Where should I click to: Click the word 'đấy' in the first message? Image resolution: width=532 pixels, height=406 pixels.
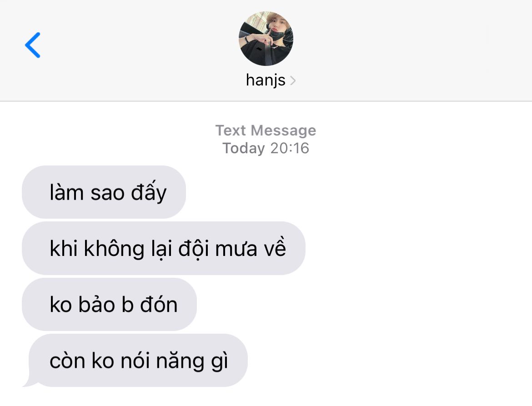(x=149, y=192)
